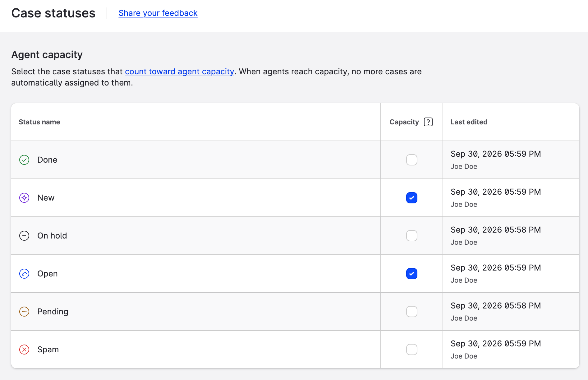The width and height of the screenshot is (588, 380).
Task: Click the orange Pending status icon
Action: pos(24,312)
